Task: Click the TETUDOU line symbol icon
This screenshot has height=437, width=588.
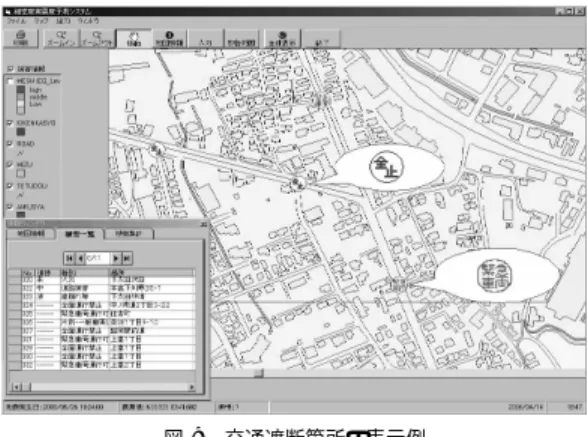Action: (21, 195)
